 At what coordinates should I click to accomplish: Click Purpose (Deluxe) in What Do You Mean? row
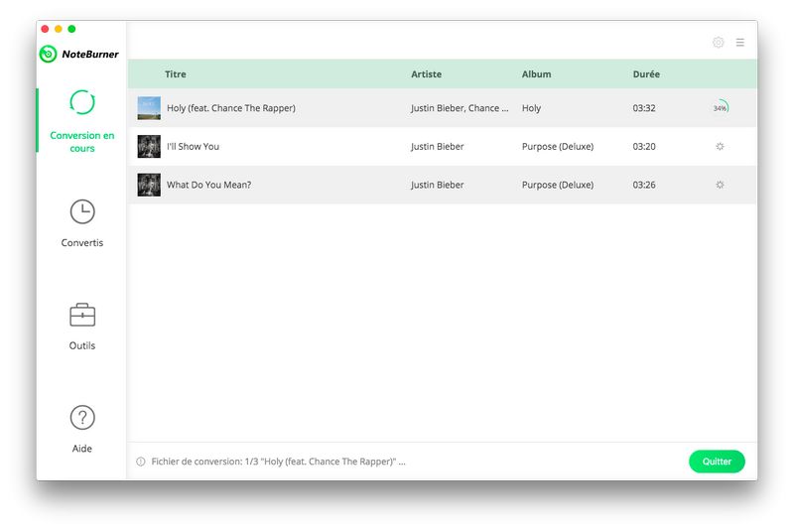click(558, 185)
